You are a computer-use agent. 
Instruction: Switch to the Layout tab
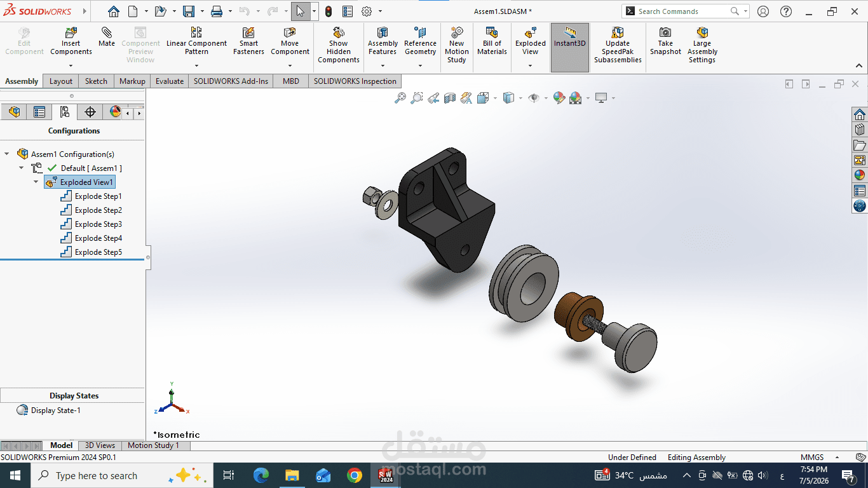pos(61,81)
